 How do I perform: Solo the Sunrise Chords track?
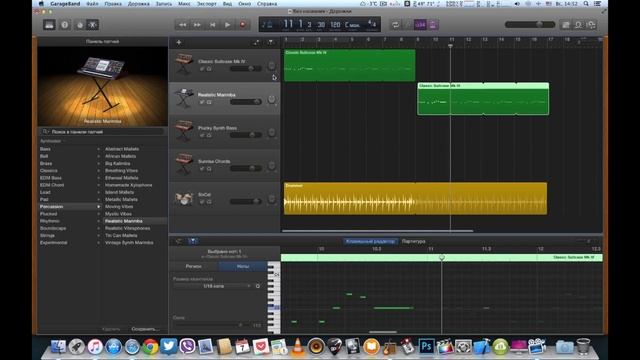(x=209, y=169)
